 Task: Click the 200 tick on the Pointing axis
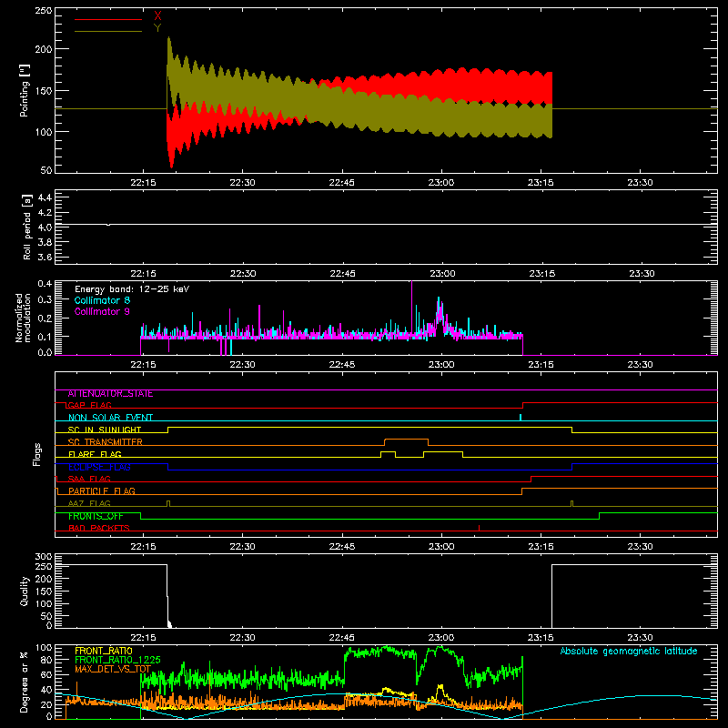coord(44,49)
